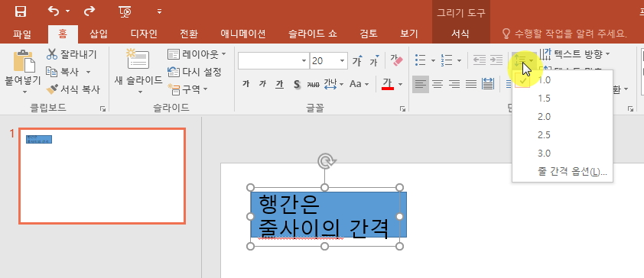Click the 수행할 작업을 알려 주세요 search box
644x278 pixels.
click(x=565, y=34)
